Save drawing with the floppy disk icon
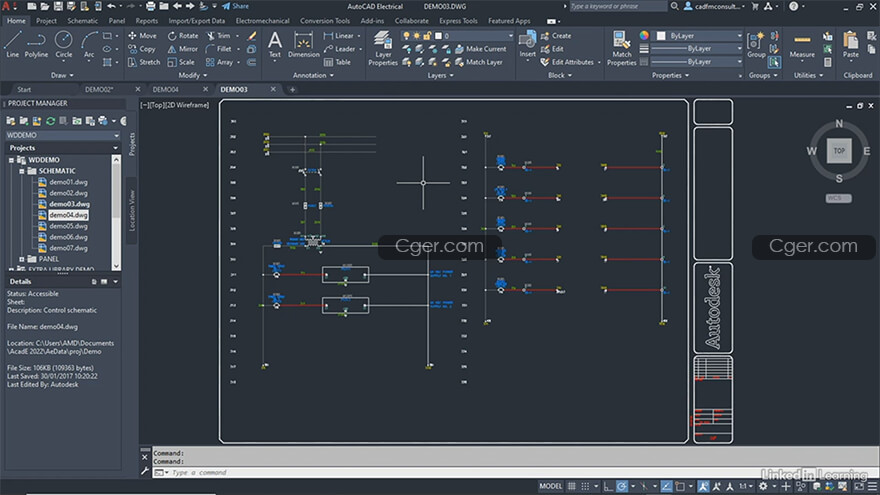The width and height of the screenshot is (880, 495). coord(58,6)
